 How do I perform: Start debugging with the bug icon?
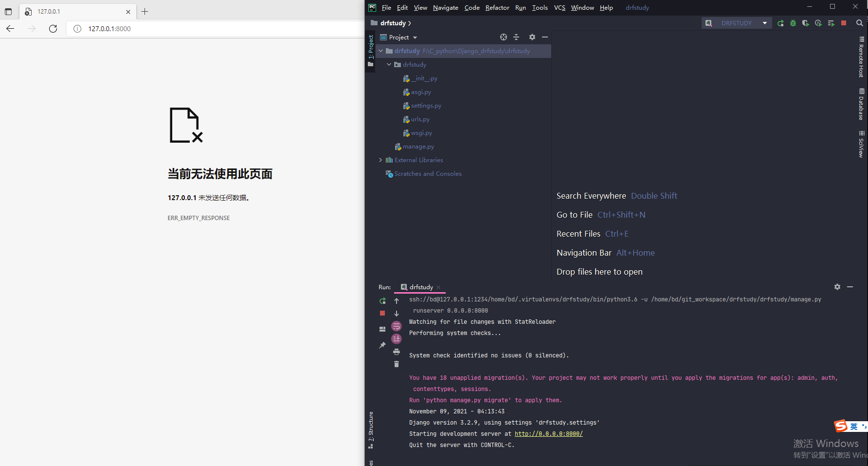[x=793, y=23]
